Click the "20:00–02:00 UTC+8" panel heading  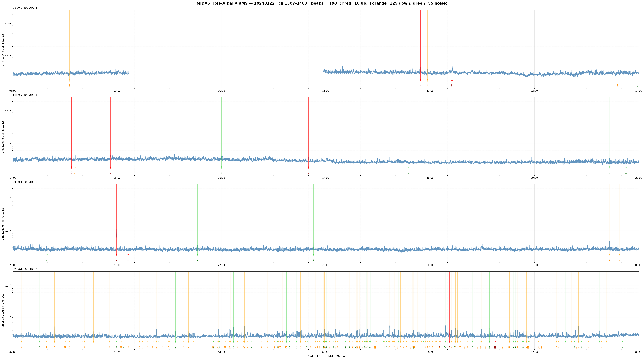25,182
